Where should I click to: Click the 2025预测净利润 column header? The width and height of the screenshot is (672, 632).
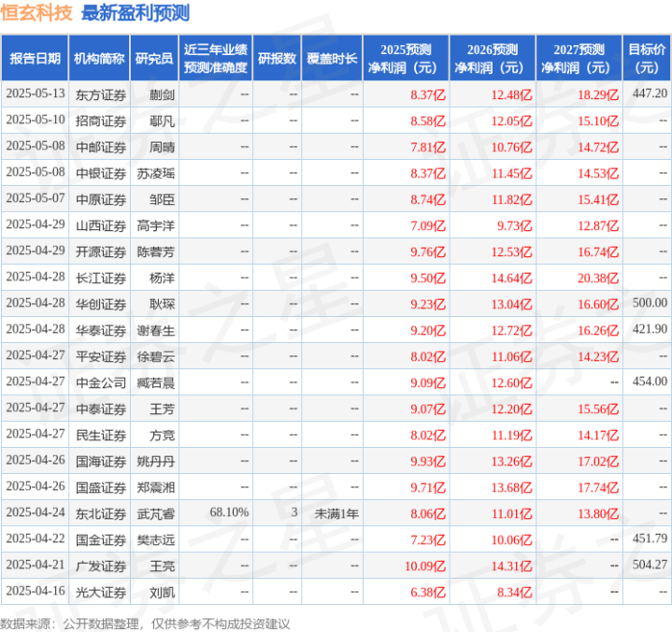[406, 58]
